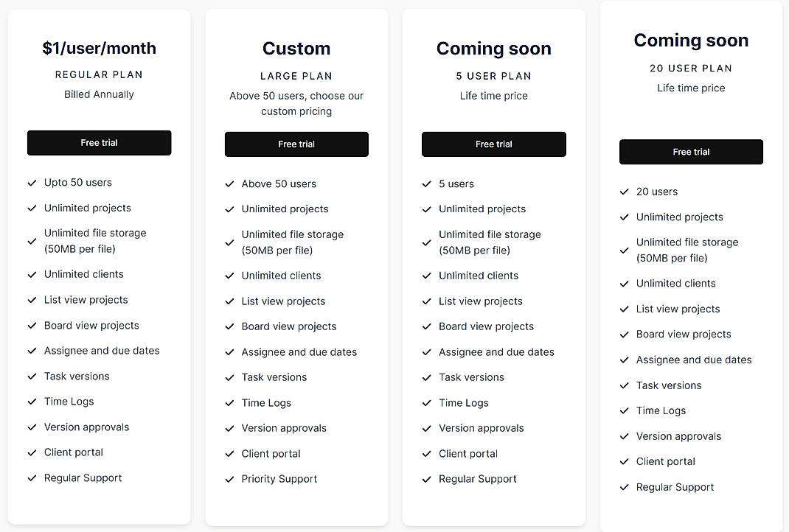The width and height of the screenshot is (789, 532).
Task: Click the checkmark next to 'Priority Support'
Action: [229, 479]
